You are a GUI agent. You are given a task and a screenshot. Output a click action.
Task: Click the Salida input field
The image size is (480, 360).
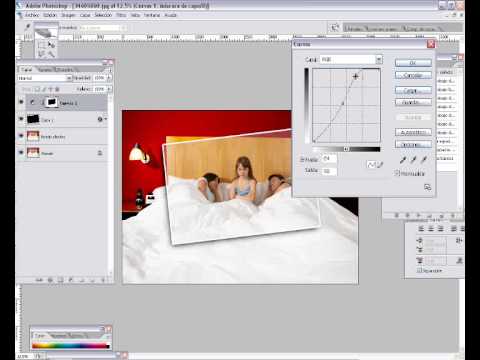[329, 171]
